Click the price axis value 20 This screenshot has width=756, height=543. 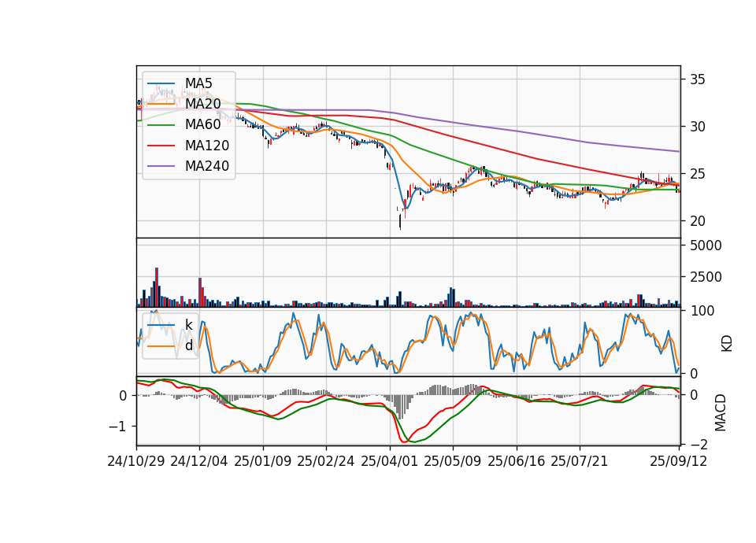pyautogui.click(x=697, y=221)
